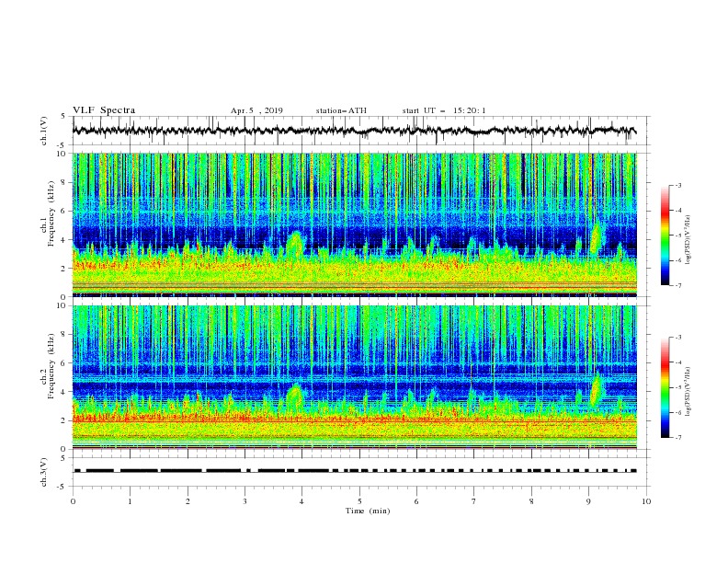Click the "Time (min)" axis title
728x563 pixels.
[368, 511]
